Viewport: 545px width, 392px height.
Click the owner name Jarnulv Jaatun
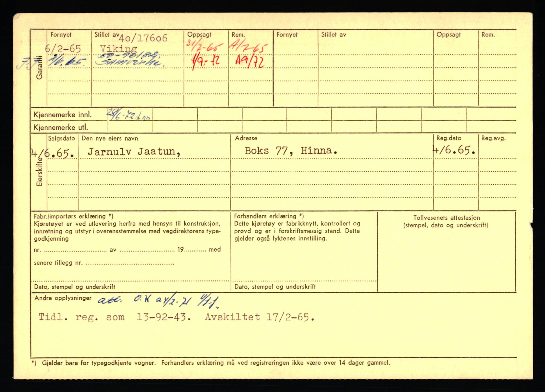click(x=134, y=152)
